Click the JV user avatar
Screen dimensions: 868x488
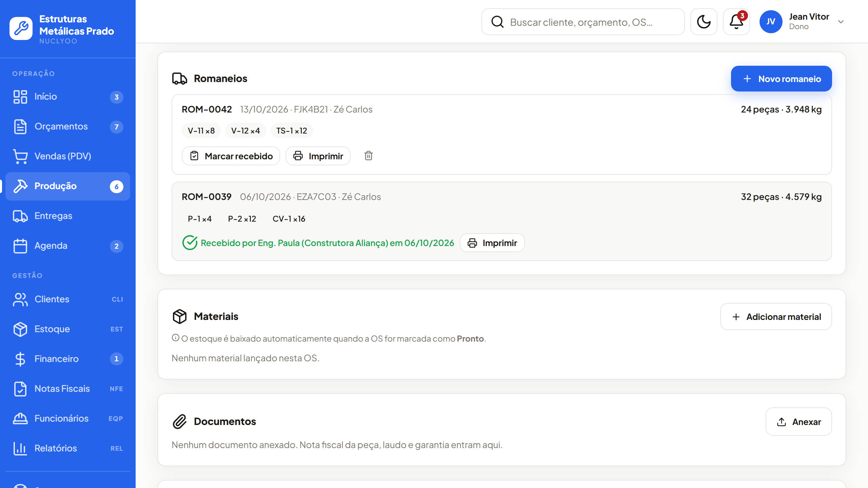771,22
